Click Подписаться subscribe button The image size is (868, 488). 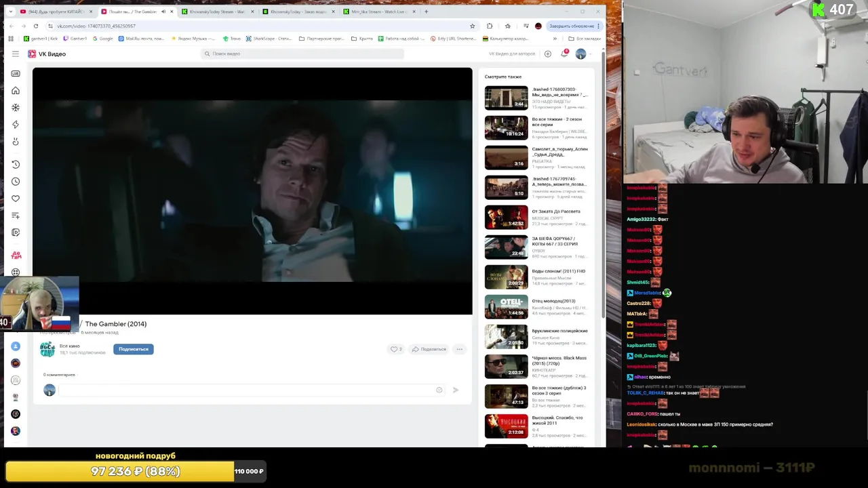pyautogui.click(x=134, y=349)
